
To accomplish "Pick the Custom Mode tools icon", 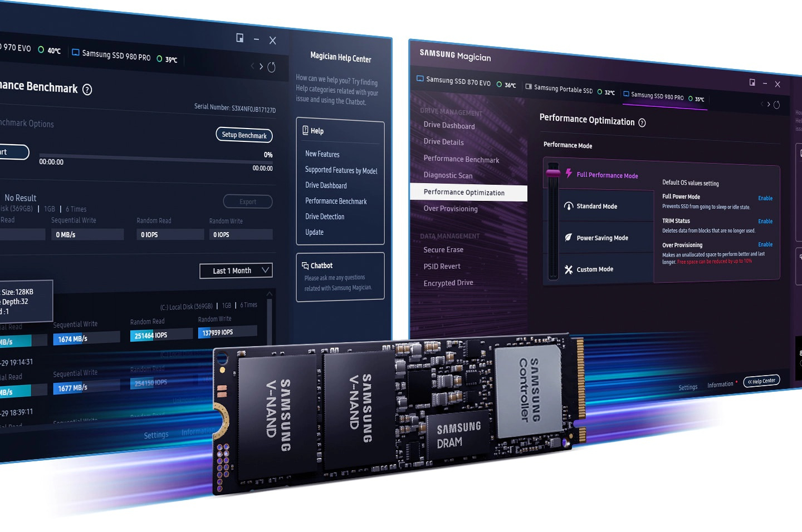I will pyautogui.click(x=569, y=269).
